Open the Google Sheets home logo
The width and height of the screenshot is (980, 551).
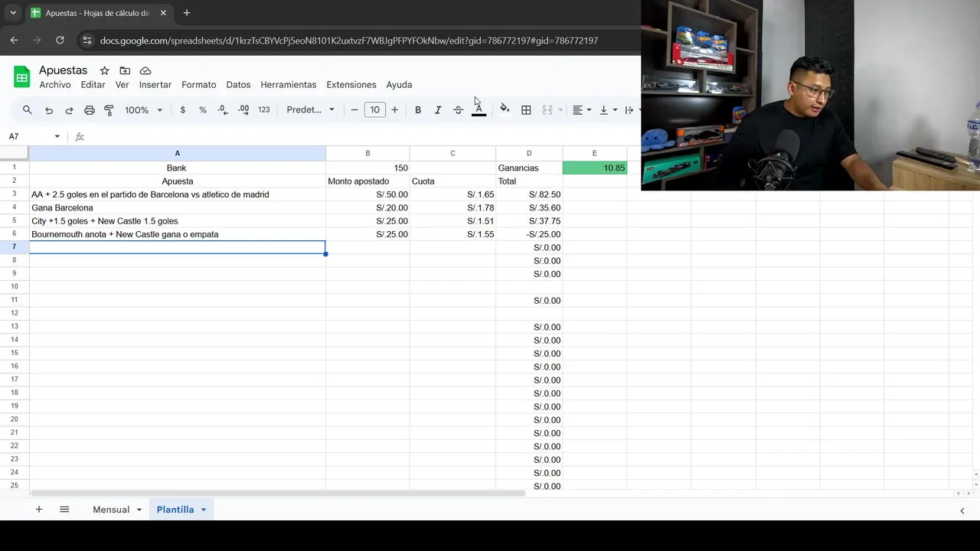[x=22, y=77]
